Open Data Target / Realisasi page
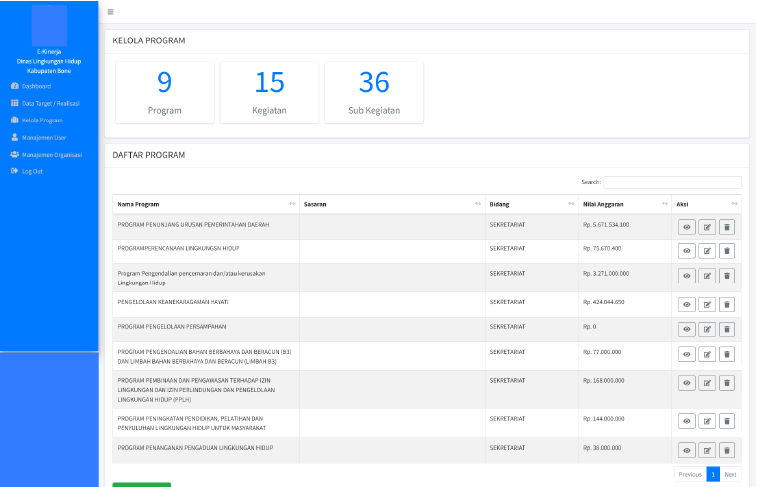Screen dimensions: 757x487 pyautogui.click(x=45, y=103)
